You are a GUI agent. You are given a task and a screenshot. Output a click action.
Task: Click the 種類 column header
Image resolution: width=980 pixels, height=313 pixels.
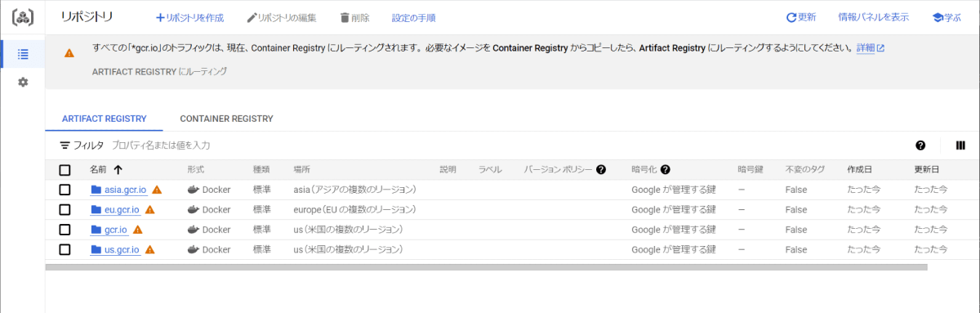tap(261, 170)
